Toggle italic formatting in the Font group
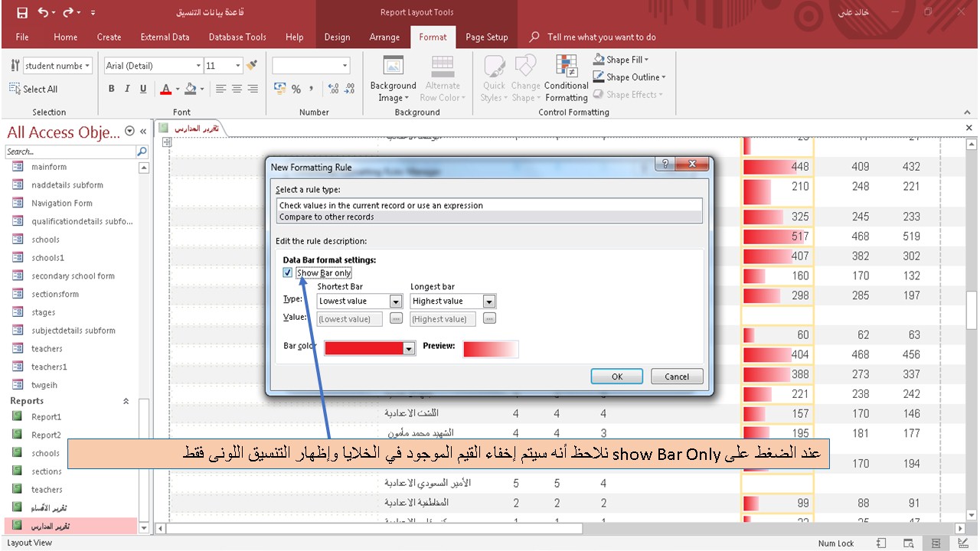This screenshot has height=551, width=980. click(127, 89)
